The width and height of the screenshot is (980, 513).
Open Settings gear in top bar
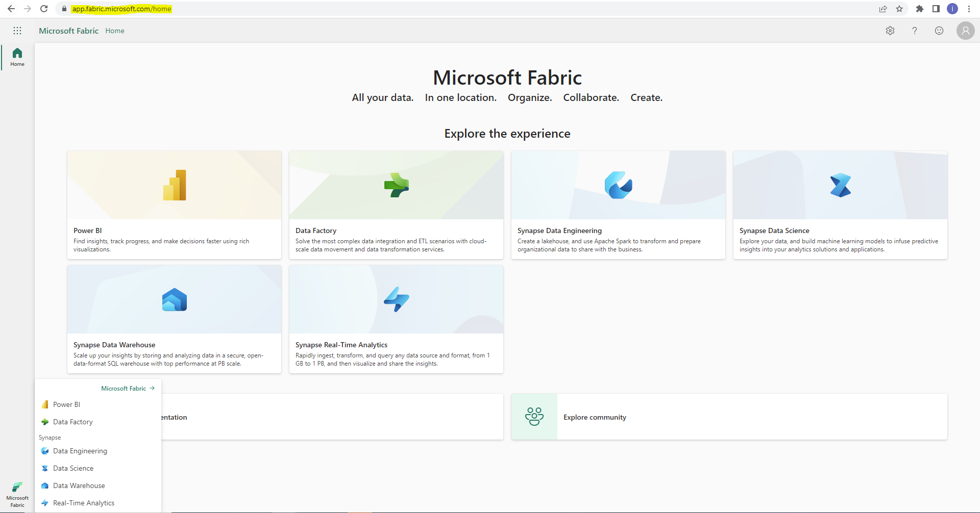click(x=890, y=31)
